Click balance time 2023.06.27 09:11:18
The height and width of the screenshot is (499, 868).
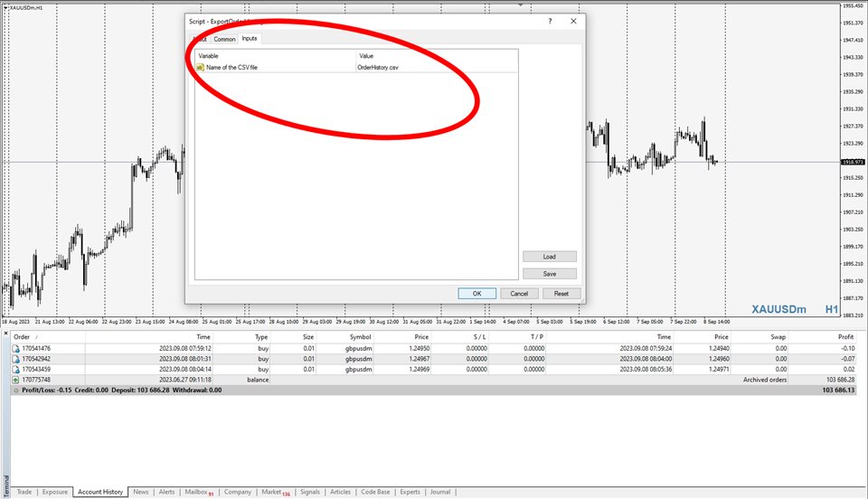click(x=184, y=380)
